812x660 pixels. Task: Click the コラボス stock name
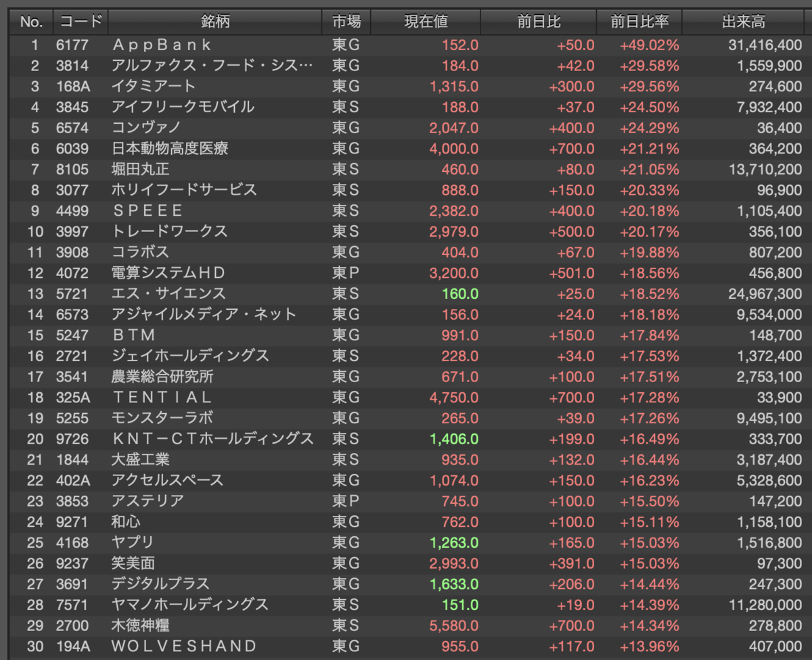click(x=140, y=252)
